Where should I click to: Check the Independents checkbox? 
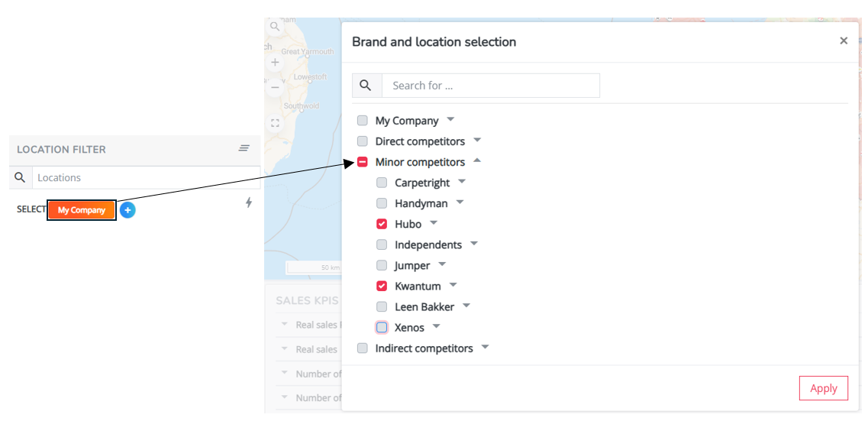tap(382, 245)
